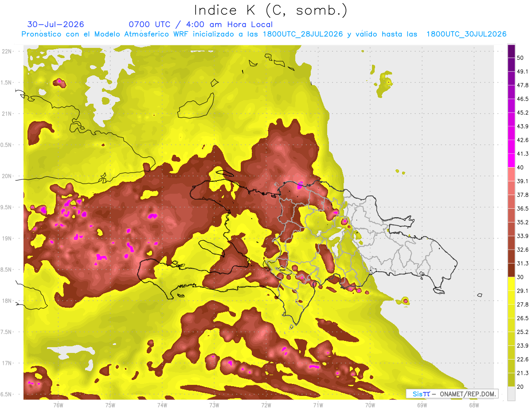
Task: Click the legend value '40'
Action: 521,167
